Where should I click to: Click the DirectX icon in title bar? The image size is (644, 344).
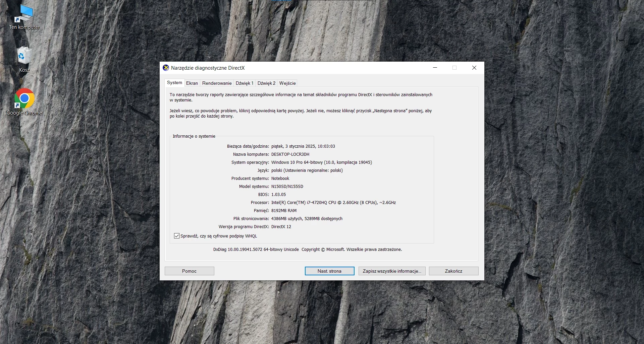(166, 68)
